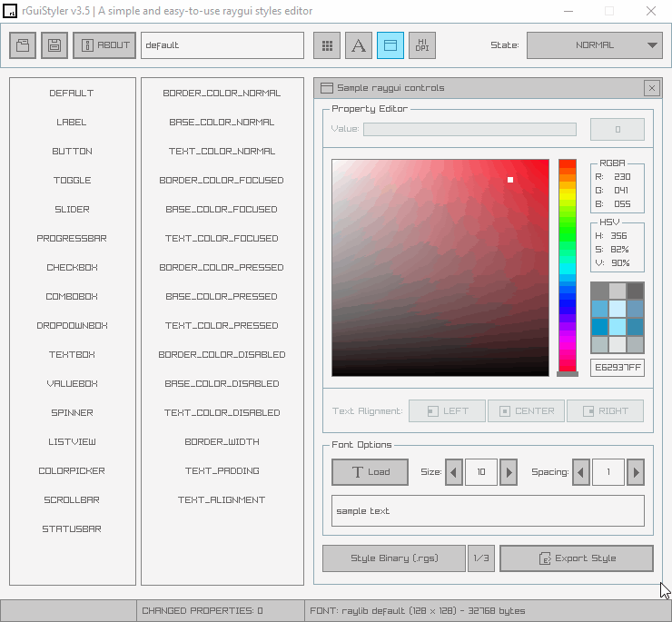The image size is (672, 622).
Task: Select DROPDOWNBOX control entry
Action: coord(72,325)
